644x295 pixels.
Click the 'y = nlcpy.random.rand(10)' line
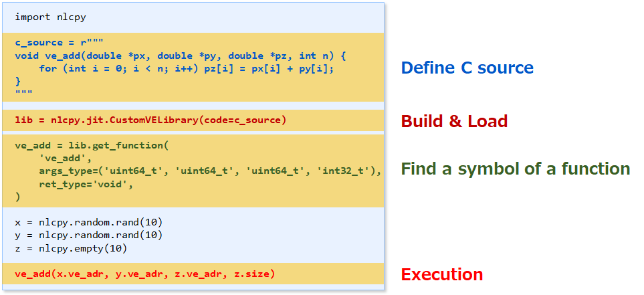(88, 235)
